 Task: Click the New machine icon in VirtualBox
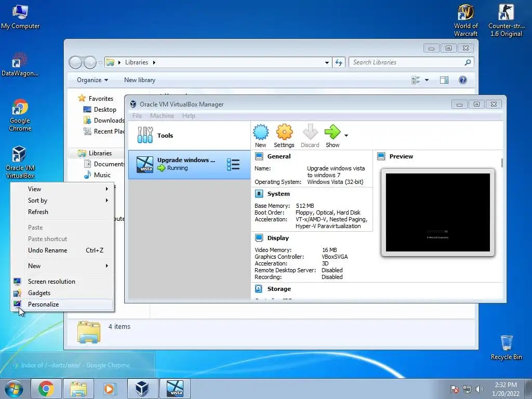click(261, 132)
